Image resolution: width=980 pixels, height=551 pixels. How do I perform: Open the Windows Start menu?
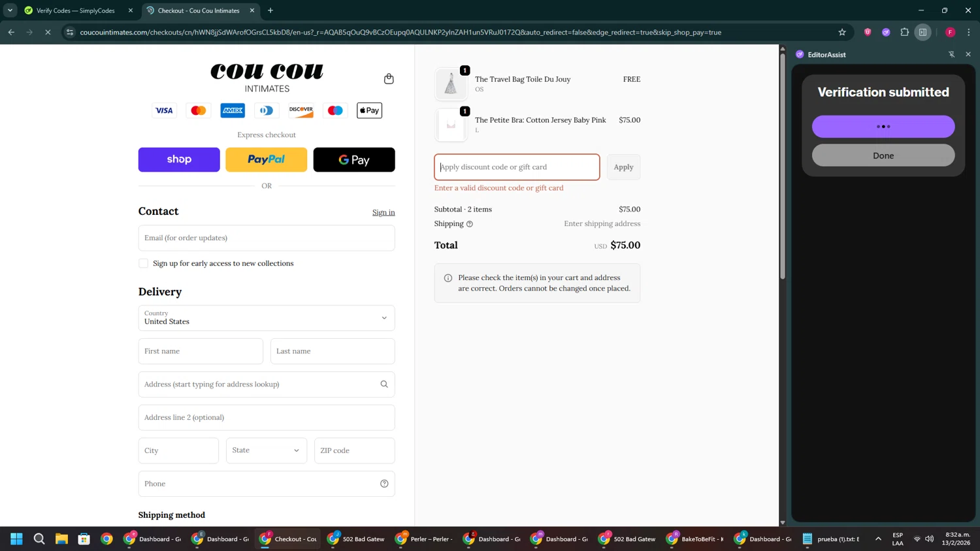16,539
